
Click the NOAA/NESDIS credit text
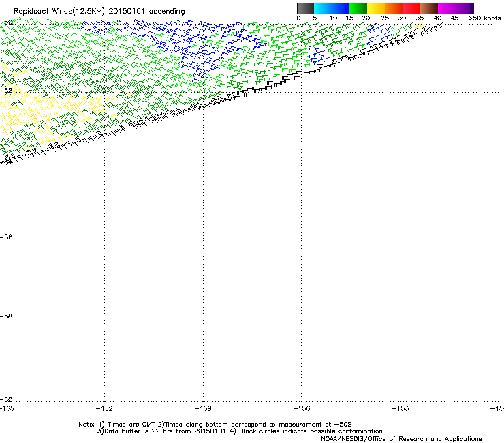coord(401,438)
